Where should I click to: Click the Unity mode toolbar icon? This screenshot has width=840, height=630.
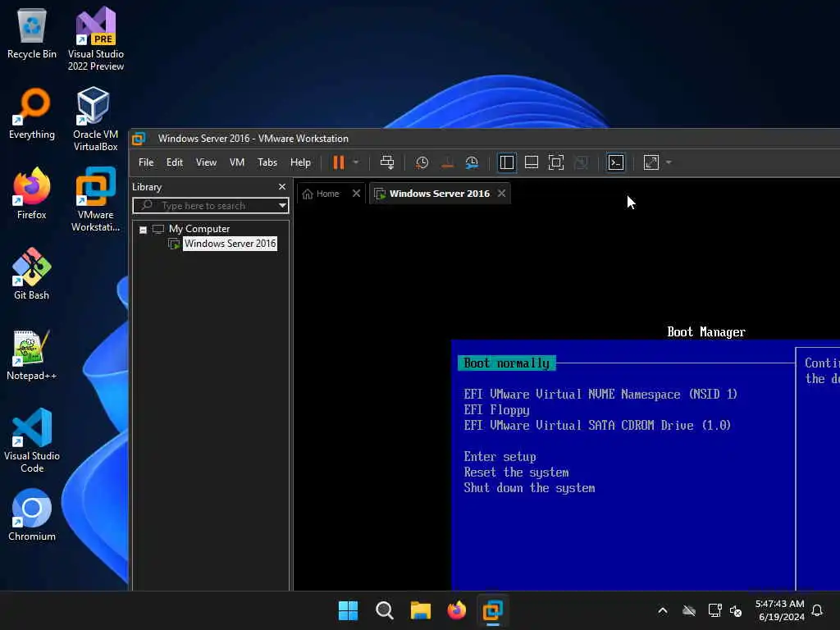581,162
